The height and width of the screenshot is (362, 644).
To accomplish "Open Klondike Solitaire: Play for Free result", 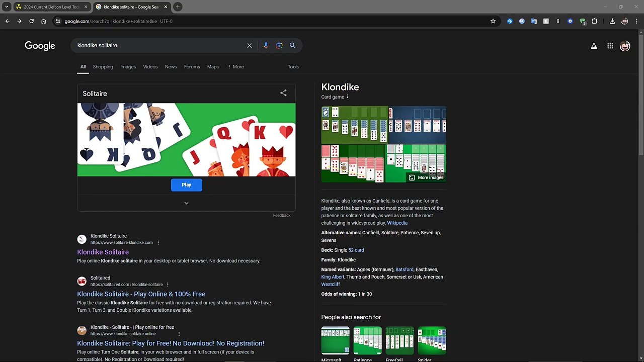I will (x=171, y=343).
